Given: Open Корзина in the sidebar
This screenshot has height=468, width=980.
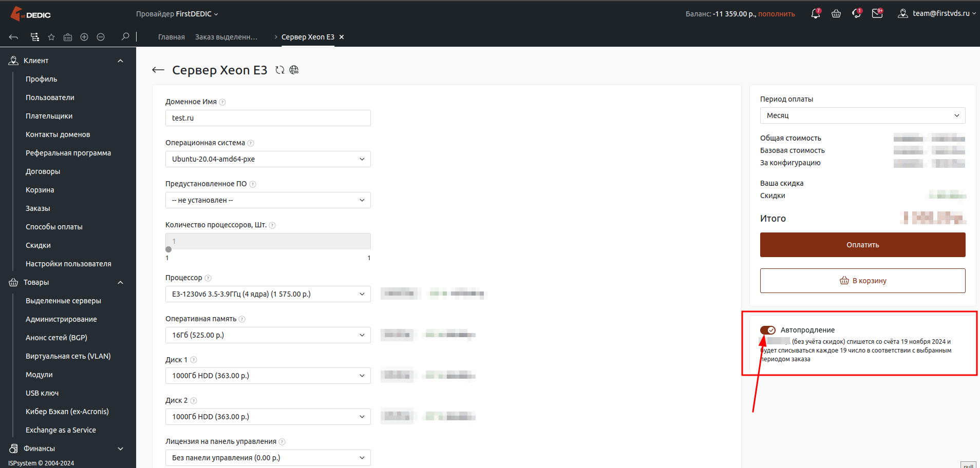Looking at the screenshot, I should click(x=40, y=190).
